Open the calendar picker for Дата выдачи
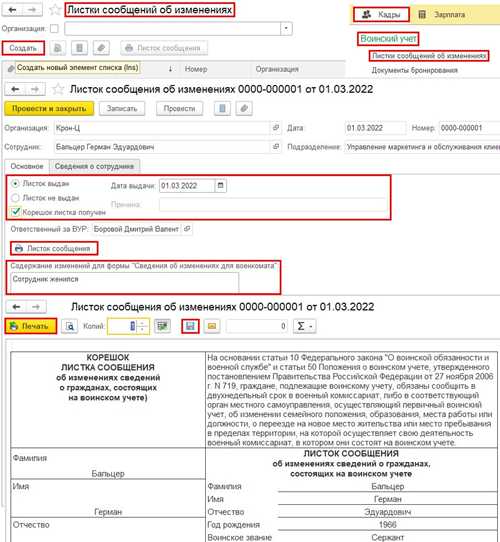 click(220, 186)
